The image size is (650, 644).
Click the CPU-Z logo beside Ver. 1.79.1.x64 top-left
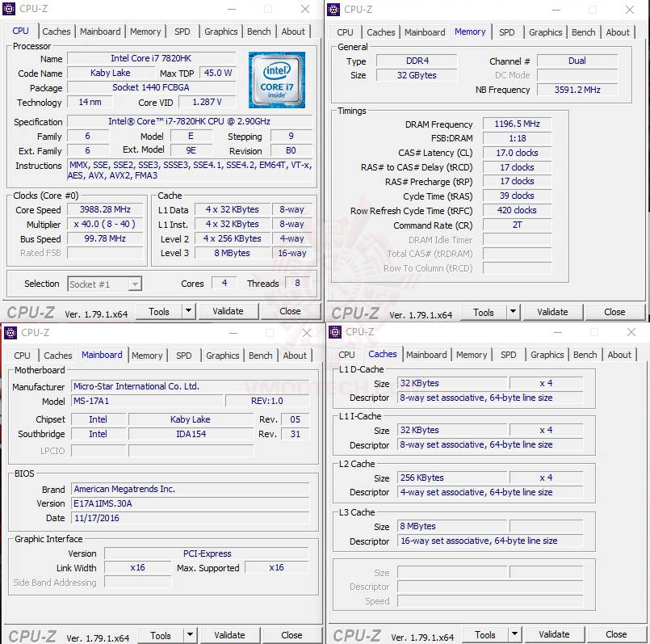(x=31, y=311)
